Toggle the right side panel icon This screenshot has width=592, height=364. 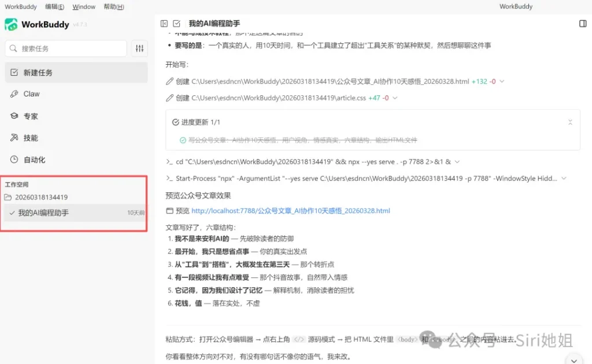(582, 24)
